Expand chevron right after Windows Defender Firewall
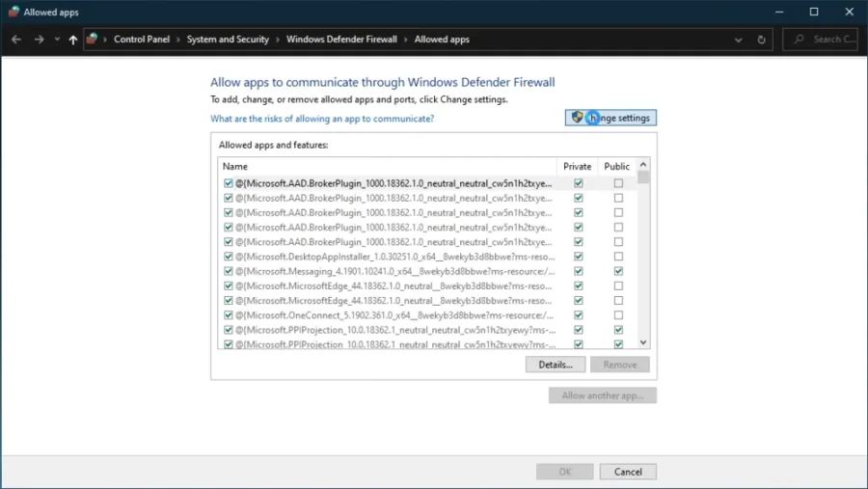 [406, 40]
